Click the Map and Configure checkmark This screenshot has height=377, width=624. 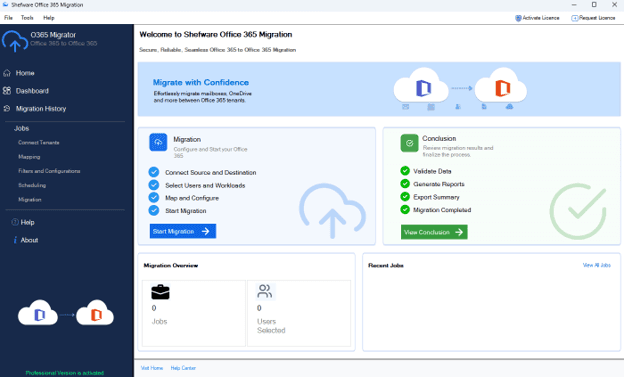pos(154,197)
